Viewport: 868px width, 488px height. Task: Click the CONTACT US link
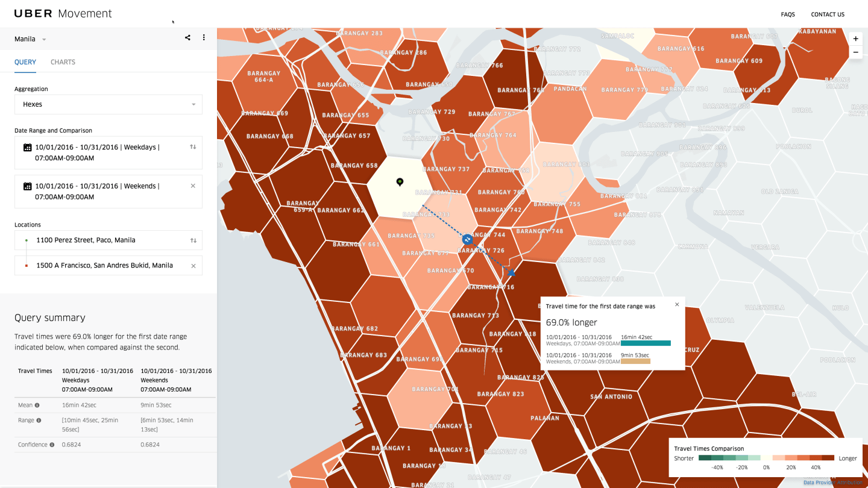[x=827, y=14]
